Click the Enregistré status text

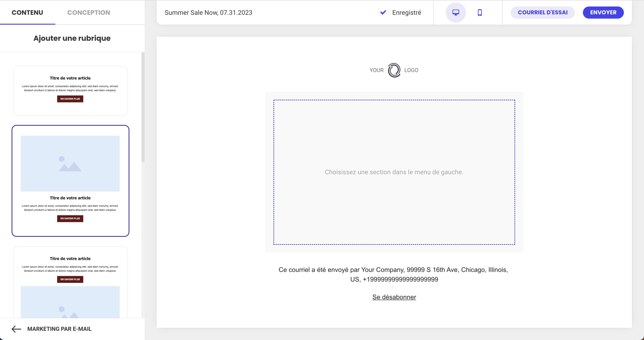tap(407, 13)
